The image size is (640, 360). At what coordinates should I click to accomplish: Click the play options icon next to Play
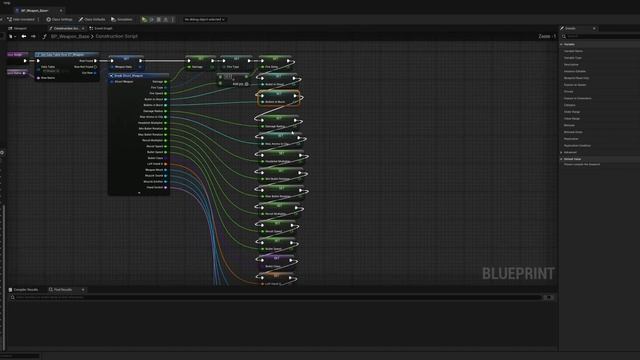click(151, 19)
